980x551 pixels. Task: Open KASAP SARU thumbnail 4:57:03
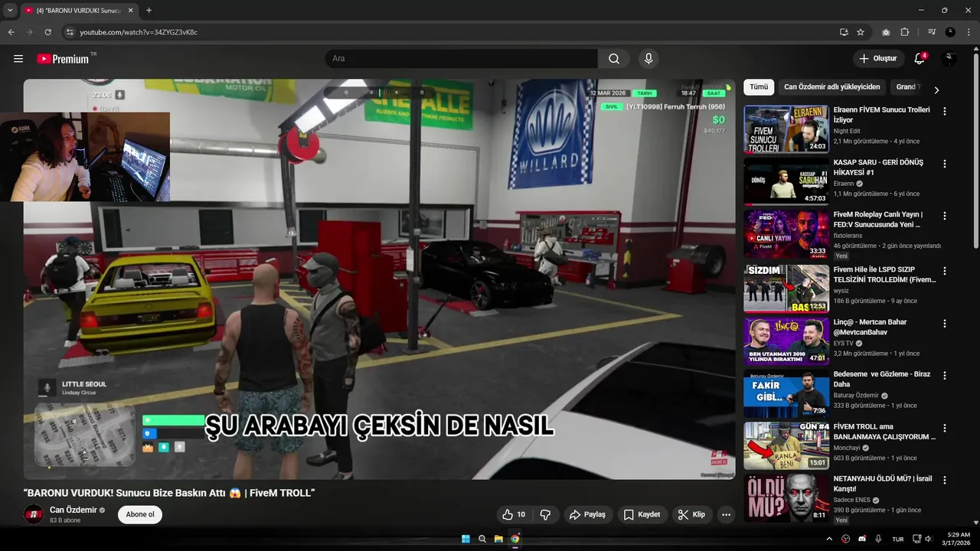(x=786, y=181)
